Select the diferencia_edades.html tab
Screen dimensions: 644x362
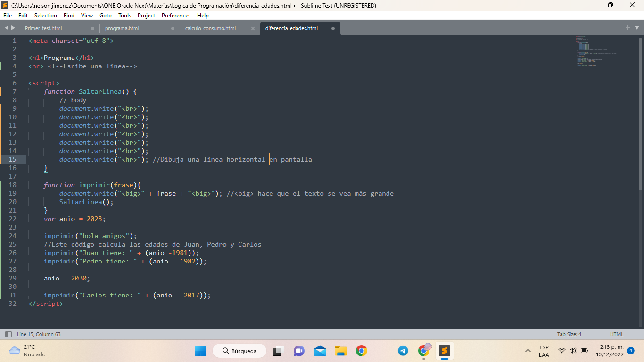[x=291, y=28]
